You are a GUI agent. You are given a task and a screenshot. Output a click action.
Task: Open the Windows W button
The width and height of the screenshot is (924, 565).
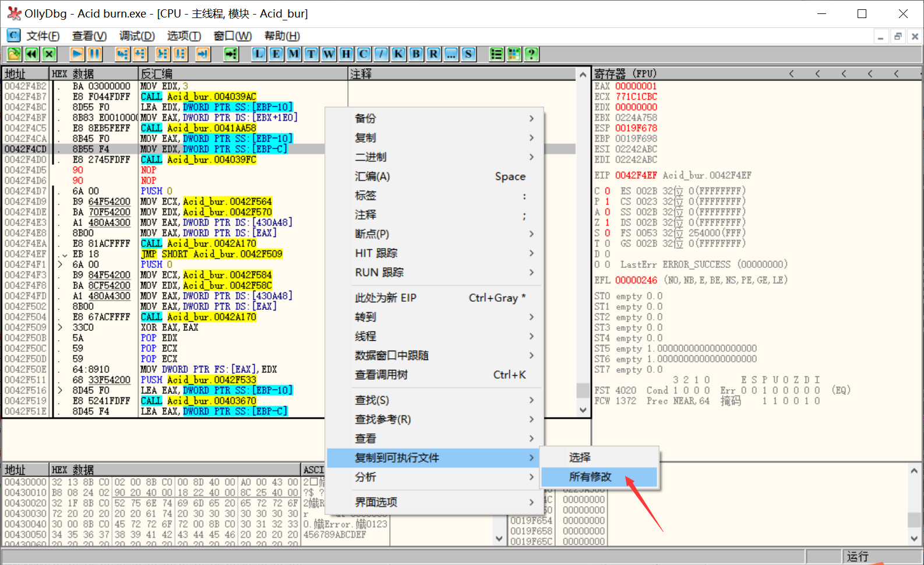coord(329,54)
